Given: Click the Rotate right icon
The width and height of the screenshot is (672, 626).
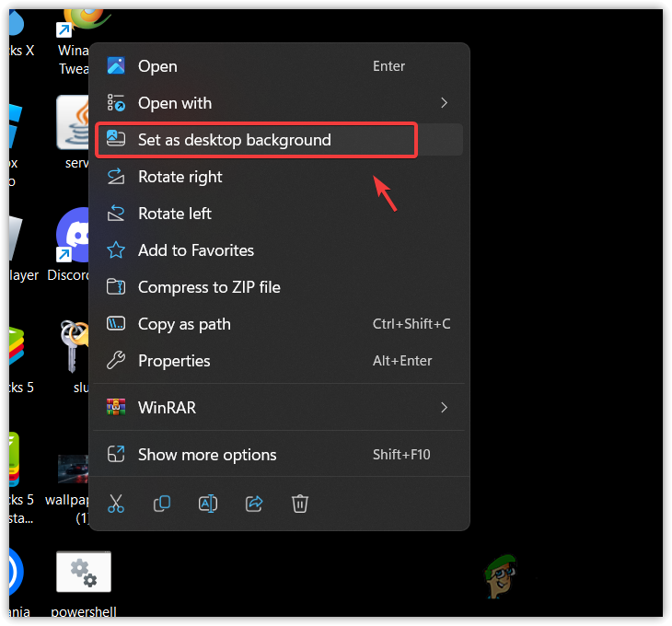Looking at the screenshot, I should pos(116,177).
